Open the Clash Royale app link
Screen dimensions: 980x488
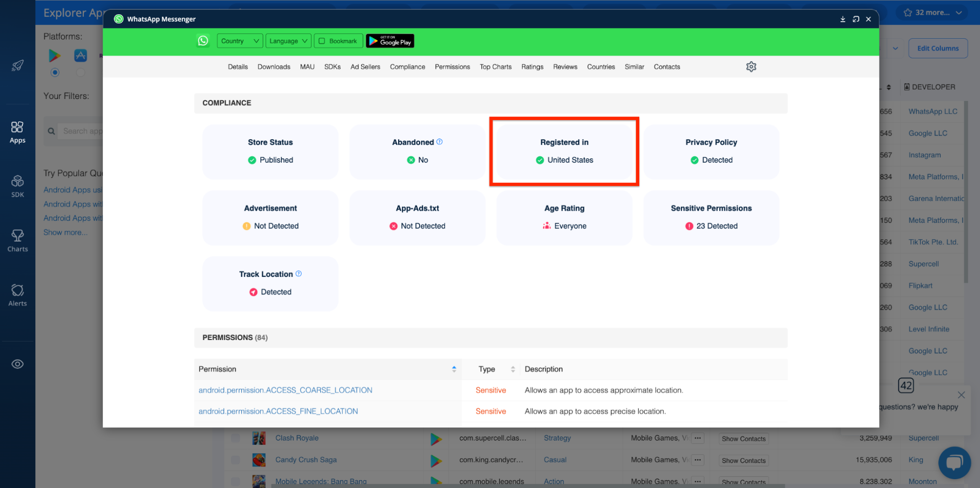(x=297, y=438)
